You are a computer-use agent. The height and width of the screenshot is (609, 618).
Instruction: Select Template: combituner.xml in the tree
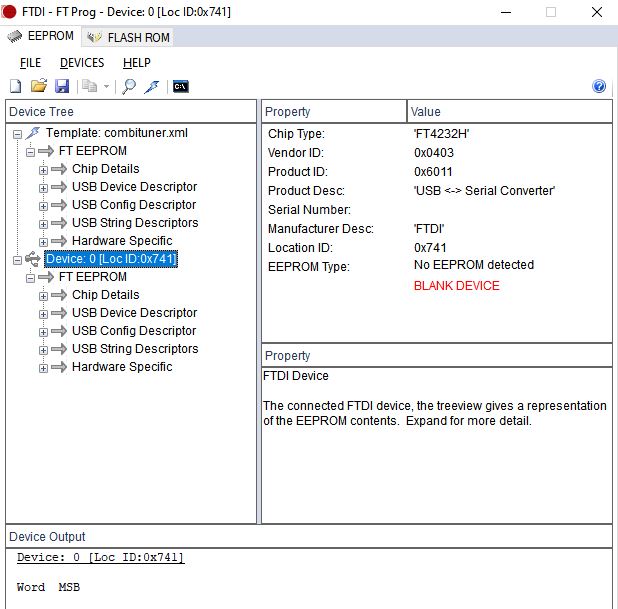pos(117,133)
